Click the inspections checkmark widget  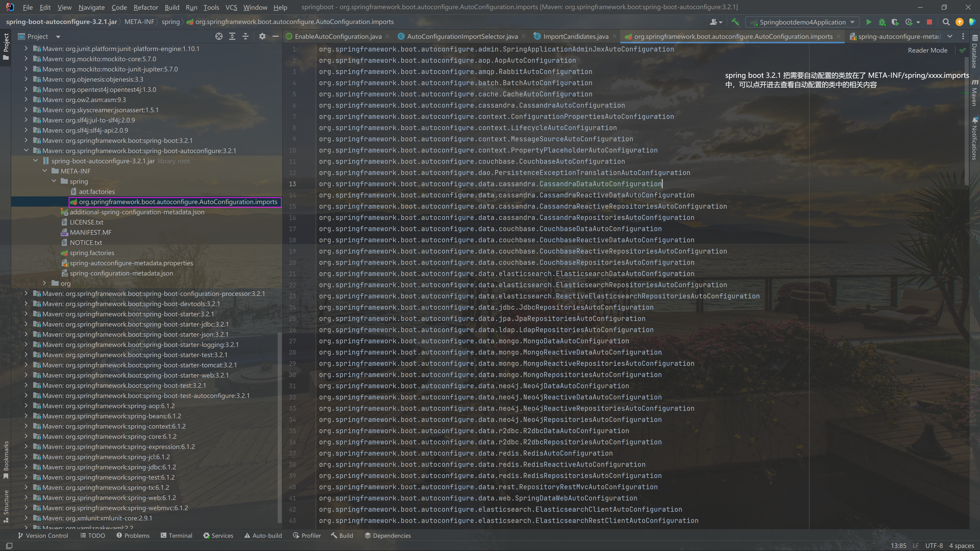(962, 50)
